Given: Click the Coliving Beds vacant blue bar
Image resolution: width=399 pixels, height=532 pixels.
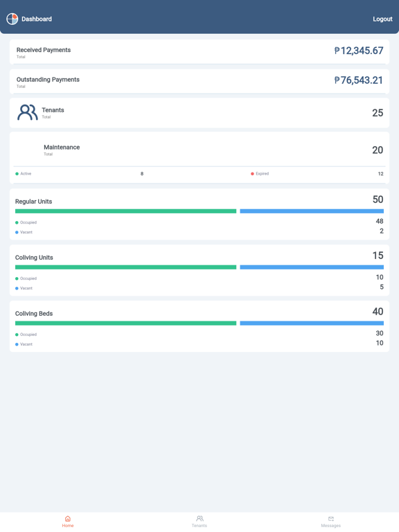Looking at the screenshot, I should click(x=312, y=323).
